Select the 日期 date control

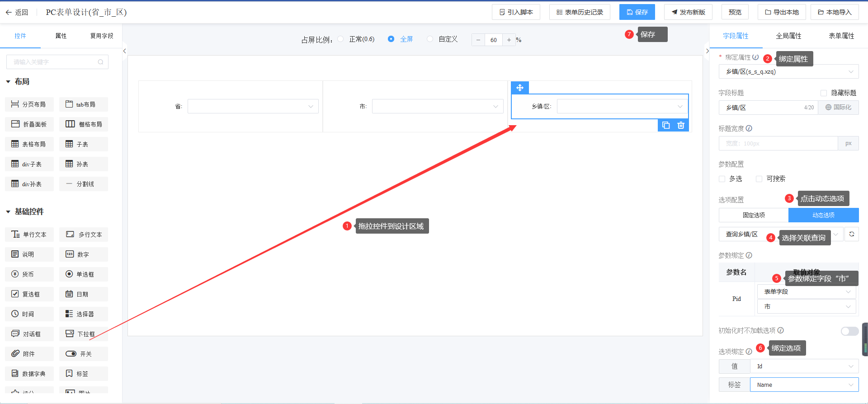tap(84, 294)
